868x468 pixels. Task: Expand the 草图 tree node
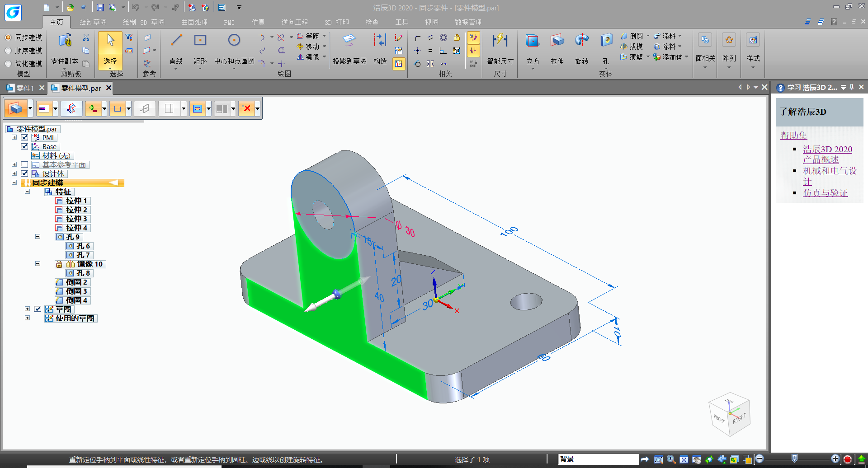tap(27, 309)
